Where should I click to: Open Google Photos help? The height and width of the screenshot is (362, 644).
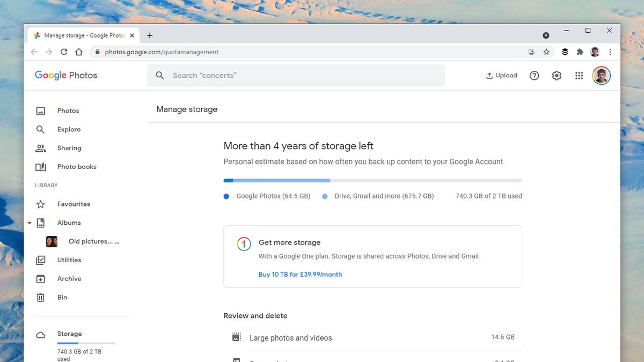point(534,75)
